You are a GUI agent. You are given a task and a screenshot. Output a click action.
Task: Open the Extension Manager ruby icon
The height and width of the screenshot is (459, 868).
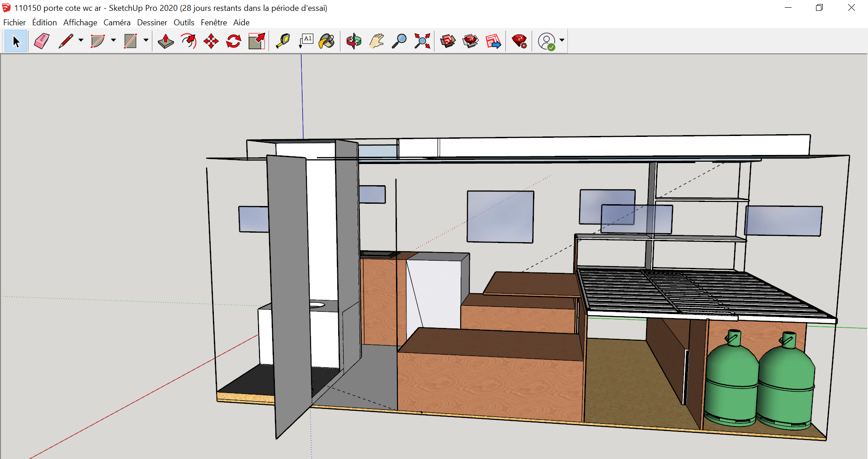[x=519, y=41]
